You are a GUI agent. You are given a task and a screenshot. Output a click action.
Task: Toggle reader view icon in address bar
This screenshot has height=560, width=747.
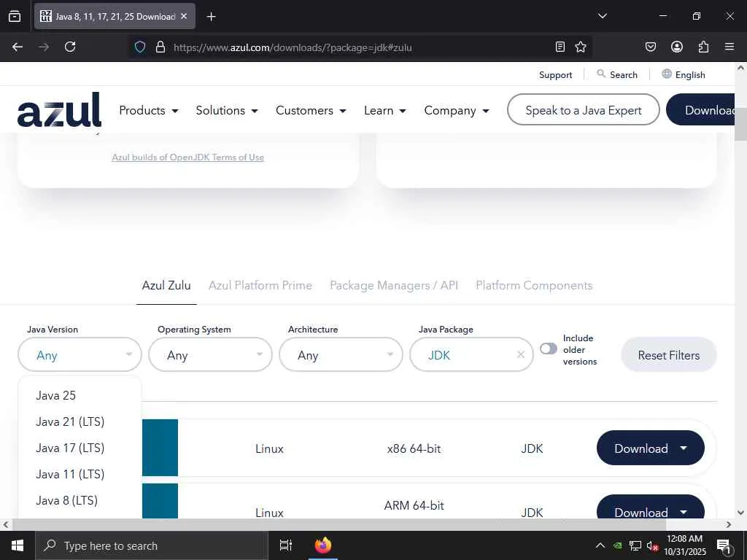[560, 47]
